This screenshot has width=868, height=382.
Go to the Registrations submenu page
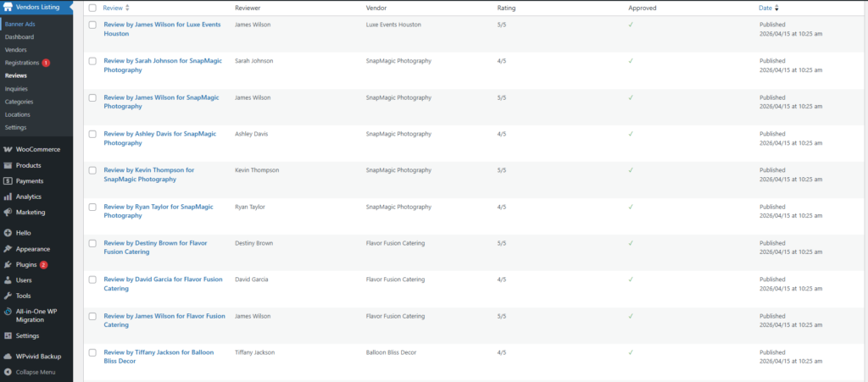pyautogui.click(x=22, y=63)
